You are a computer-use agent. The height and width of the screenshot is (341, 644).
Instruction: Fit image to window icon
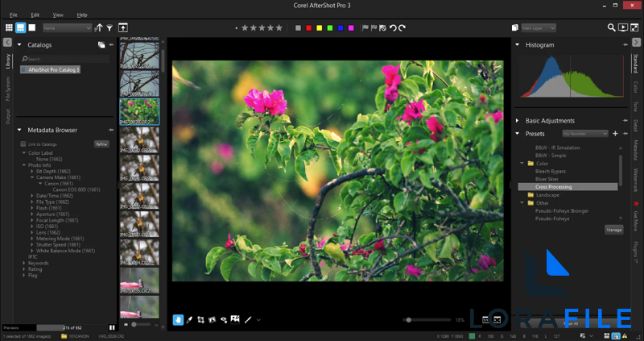click(x=497, y=319)
